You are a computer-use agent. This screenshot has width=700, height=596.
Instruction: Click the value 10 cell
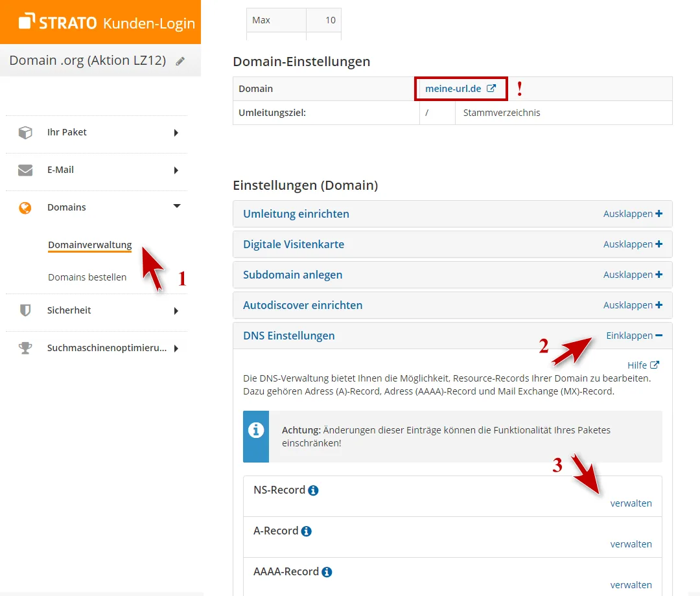tap(323, 20)
